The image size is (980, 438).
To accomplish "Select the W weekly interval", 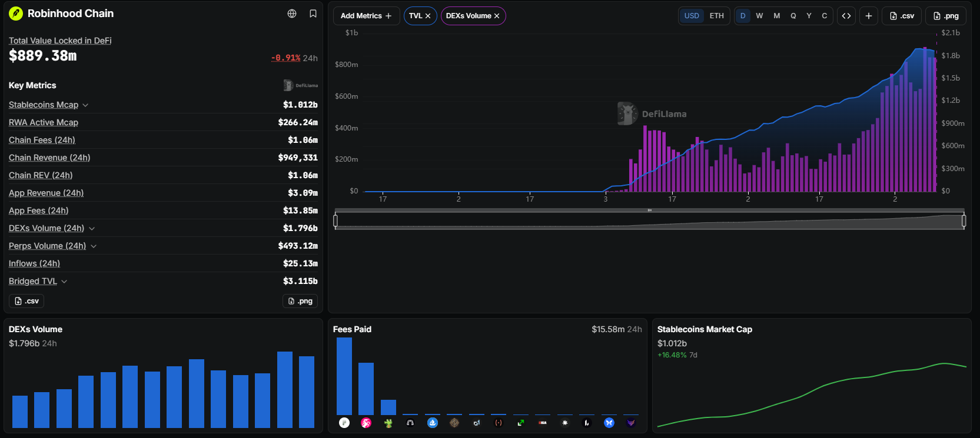I will [759, 16].
